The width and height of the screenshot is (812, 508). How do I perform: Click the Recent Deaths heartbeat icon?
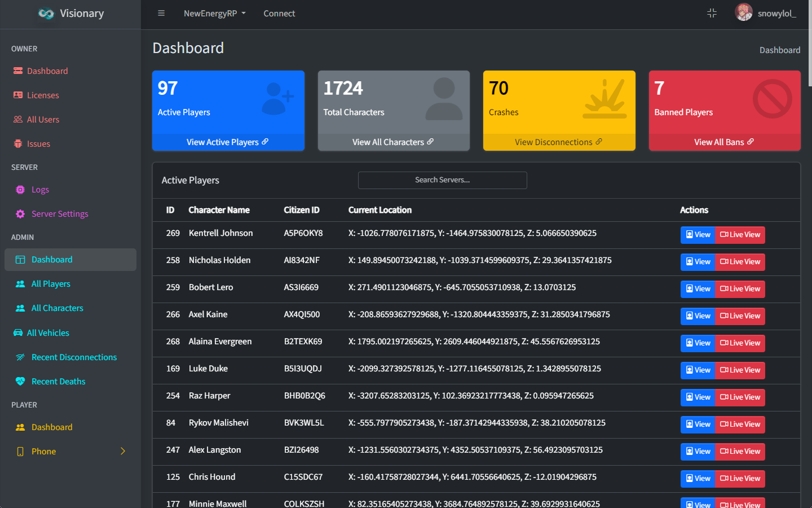(20, 382)
